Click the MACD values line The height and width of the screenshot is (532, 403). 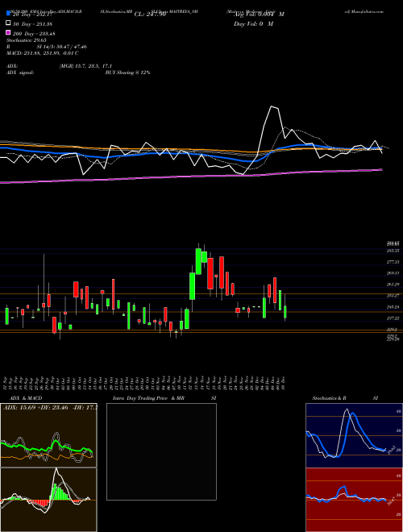43,53
